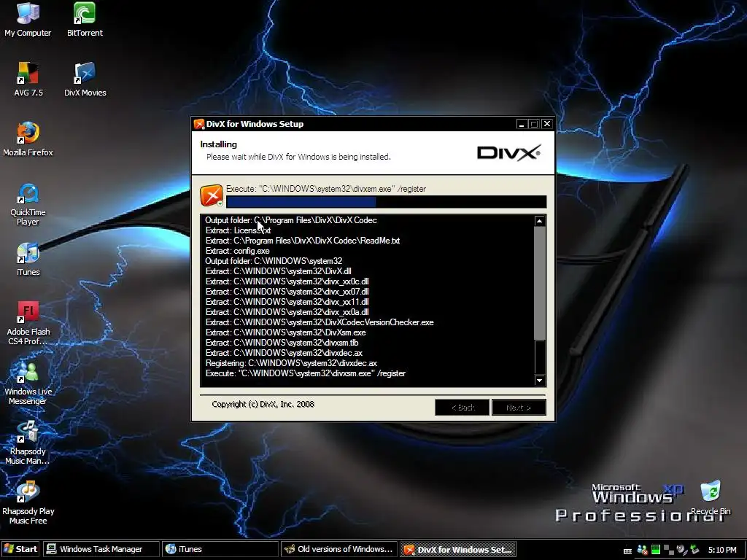Select the DivX Movies desktop shortcut

85,79
